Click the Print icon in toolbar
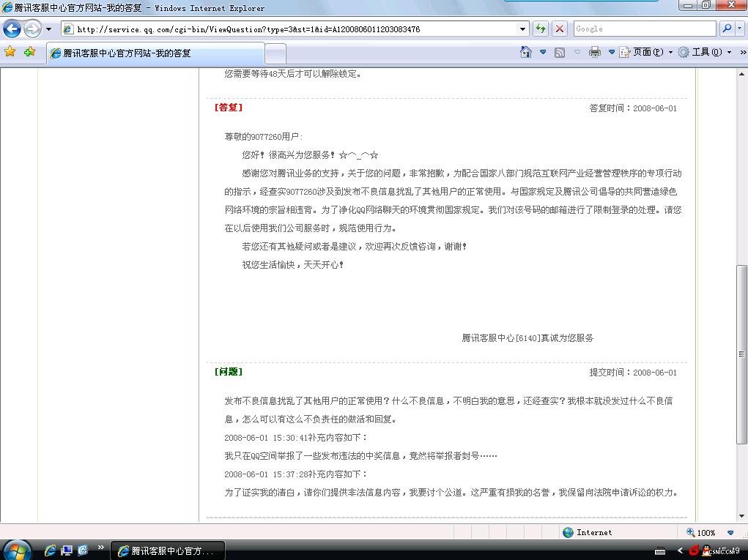This screenshot has height=560, width=748. 595,52
